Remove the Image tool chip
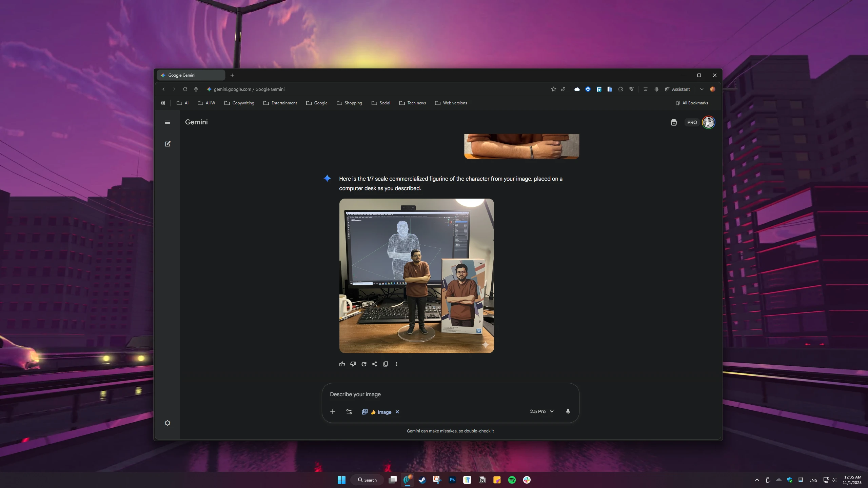868x488 pixels. (397, 412)
